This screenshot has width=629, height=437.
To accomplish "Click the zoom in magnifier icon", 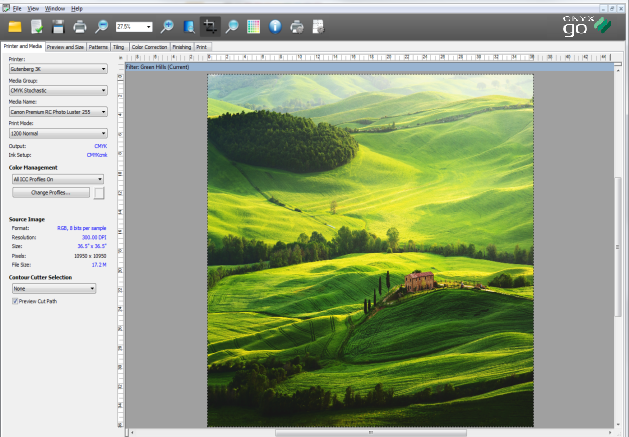I will tap(167, 26).
